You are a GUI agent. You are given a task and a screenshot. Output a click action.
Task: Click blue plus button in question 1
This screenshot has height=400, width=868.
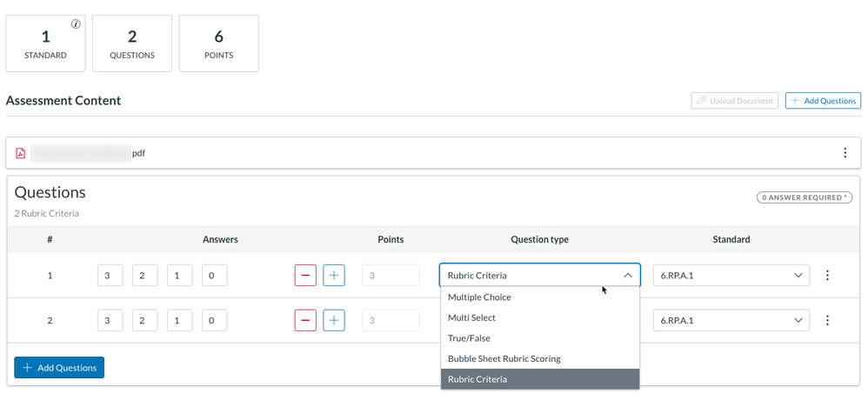point(334,276)
